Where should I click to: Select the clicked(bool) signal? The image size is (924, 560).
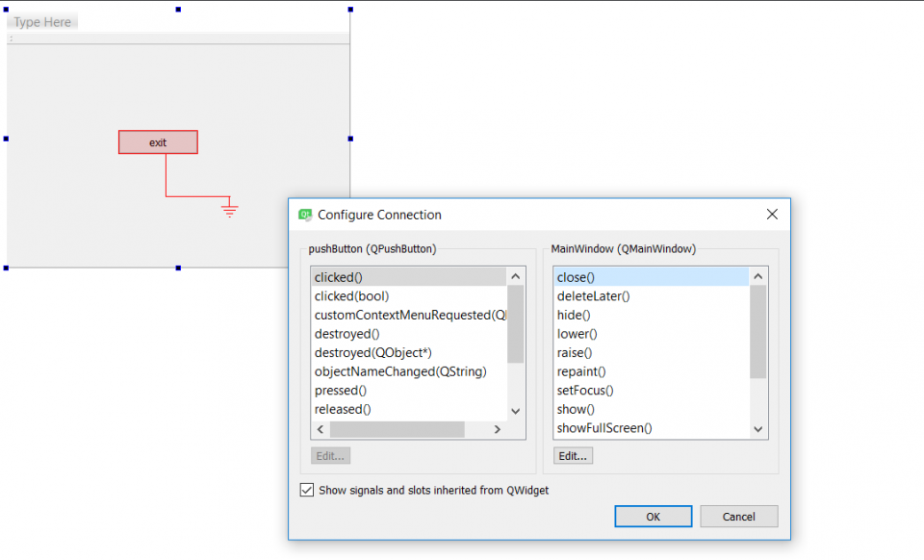[x=351, y=296]
